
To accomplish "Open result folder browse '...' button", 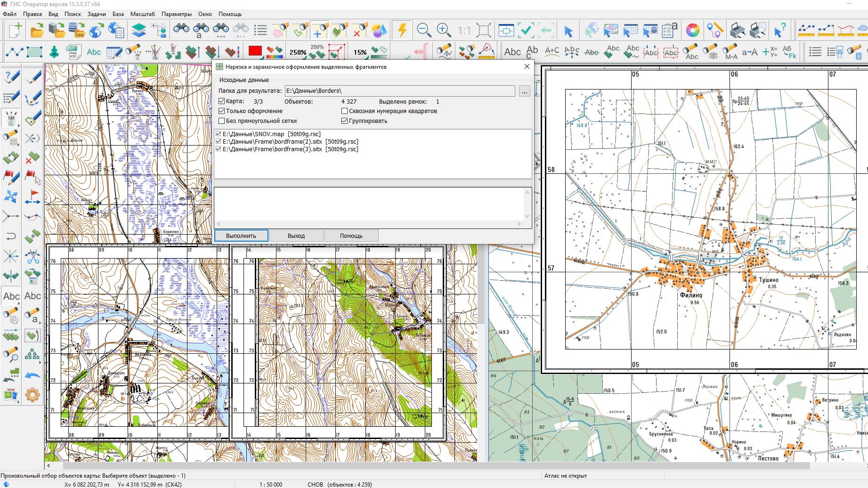I will [524, 91].
